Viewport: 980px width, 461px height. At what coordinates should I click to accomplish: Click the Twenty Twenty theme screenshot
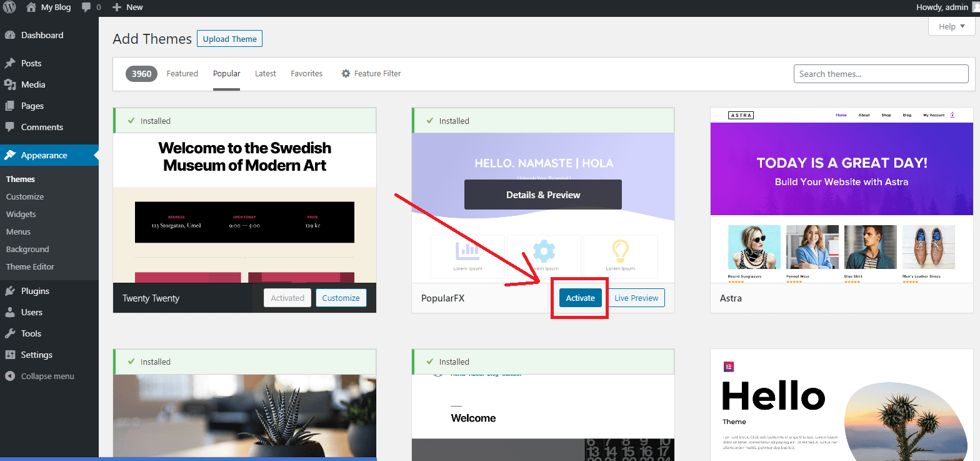(x=244, y=208)
